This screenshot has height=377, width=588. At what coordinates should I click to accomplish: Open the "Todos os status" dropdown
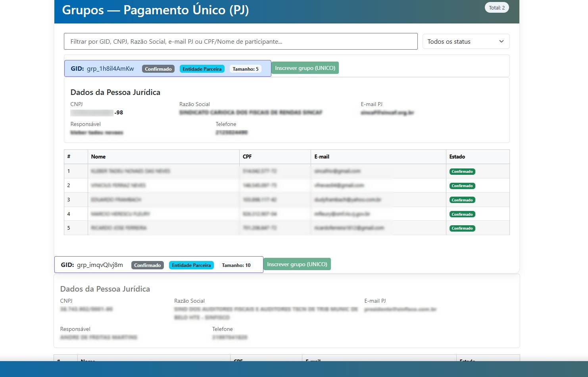[465, 41]
